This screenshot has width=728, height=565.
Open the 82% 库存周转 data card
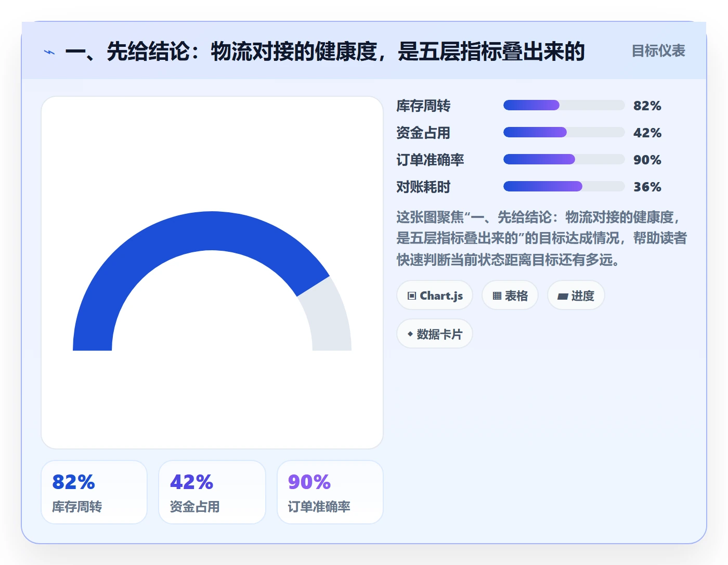(x=94, y=492)
